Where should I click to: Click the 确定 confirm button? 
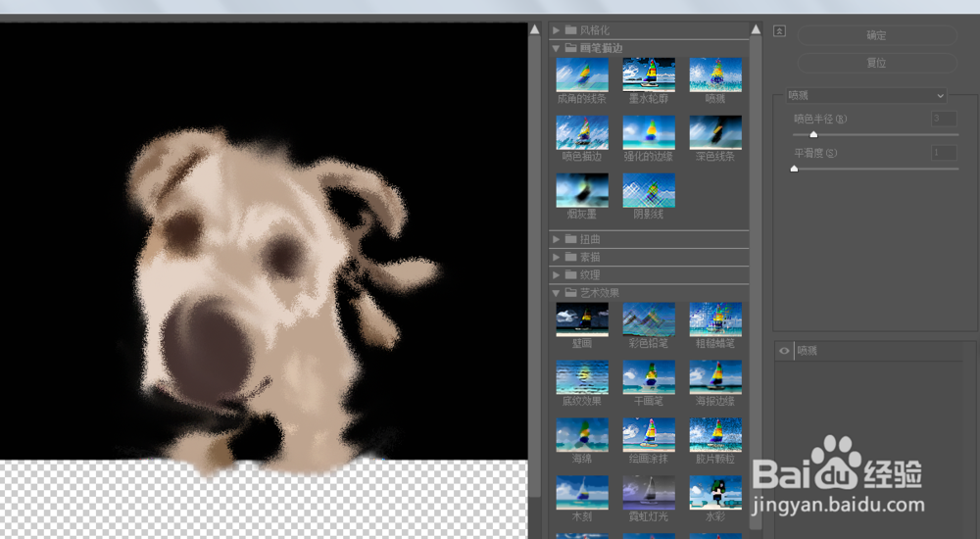(877, 35)
